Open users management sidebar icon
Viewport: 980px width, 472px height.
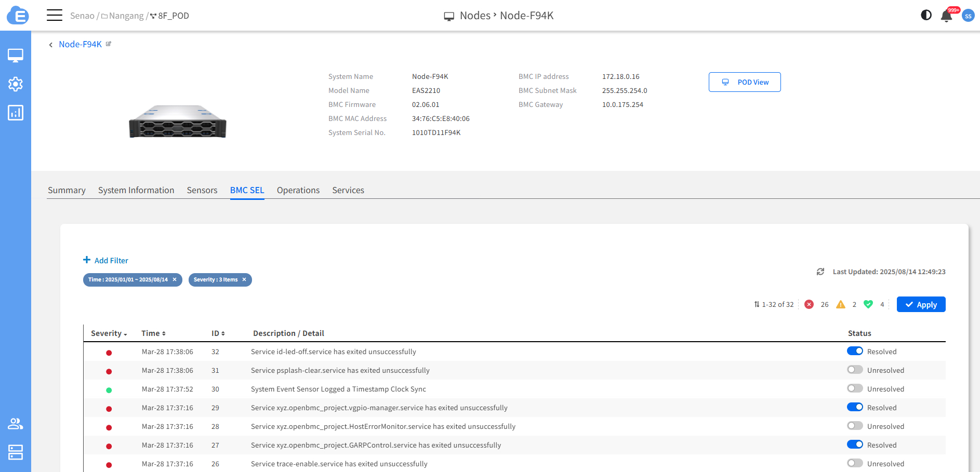click(x=15, y=424)
